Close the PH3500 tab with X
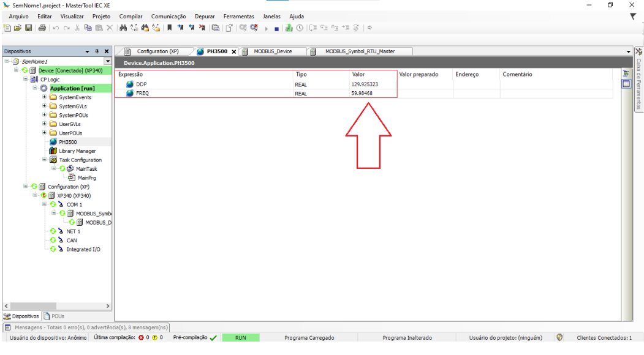 (x=233, y=51)
